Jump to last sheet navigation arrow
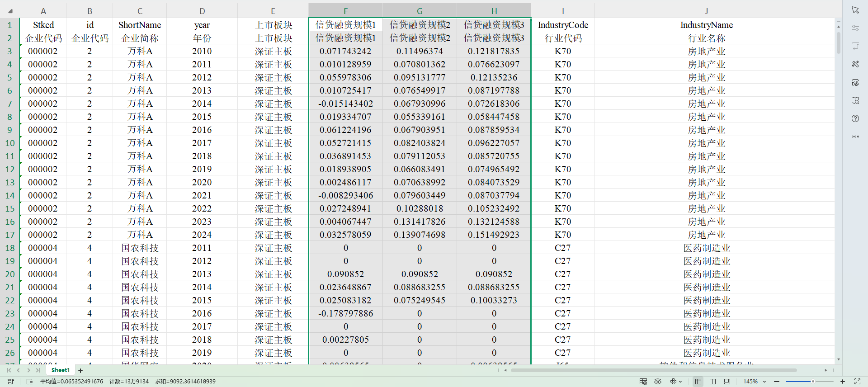This screenshot has width=868, height=387. pos(38,370)
